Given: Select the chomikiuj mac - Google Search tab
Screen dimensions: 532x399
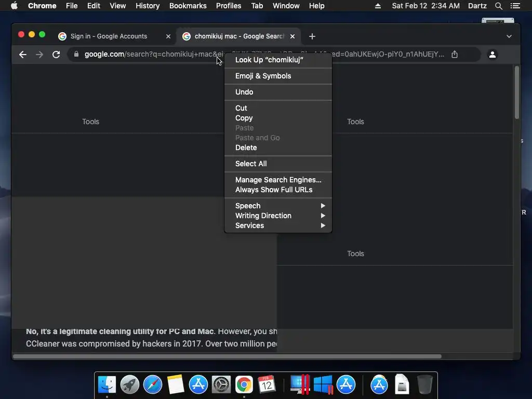Looking at the screenshot, I should [x=239, y=36].
